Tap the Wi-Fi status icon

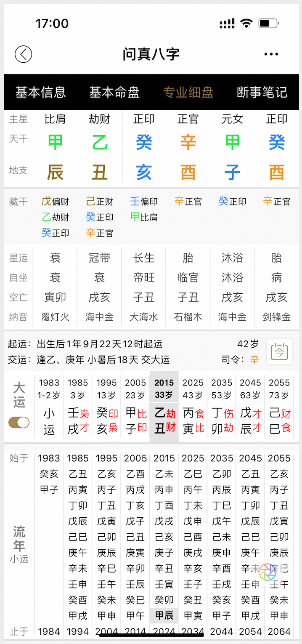(246, 23)
